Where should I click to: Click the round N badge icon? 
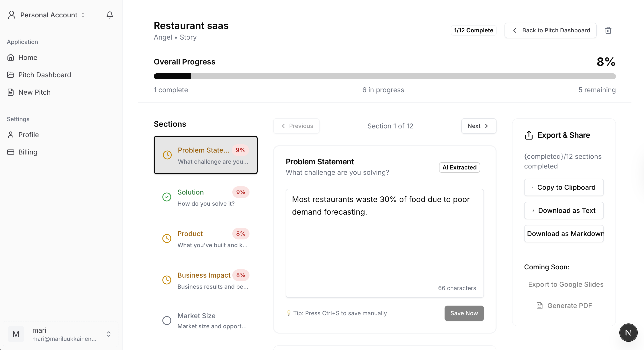[628, 333]
